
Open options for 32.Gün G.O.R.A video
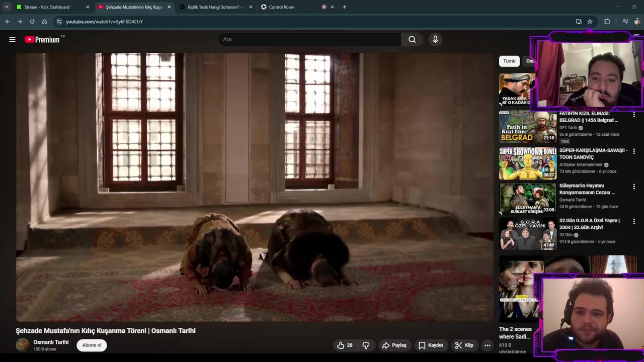(x=634, y=222)
